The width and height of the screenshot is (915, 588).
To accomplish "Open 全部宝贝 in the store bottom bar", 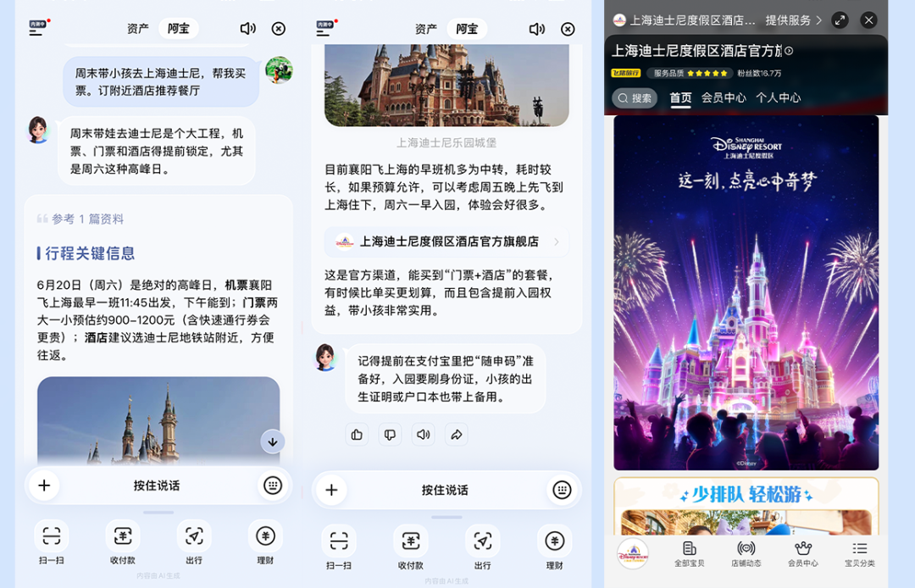I will point(689,554).
